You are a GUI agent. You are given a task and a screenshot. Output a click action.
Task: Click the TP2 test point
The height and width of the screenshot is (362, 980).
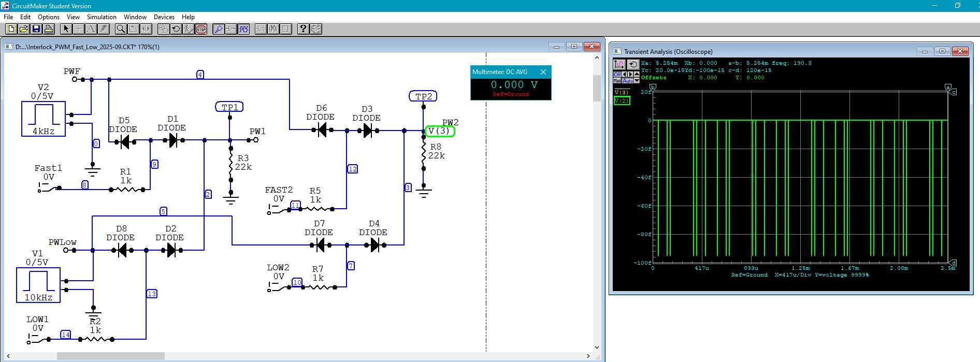click(423, 96)
